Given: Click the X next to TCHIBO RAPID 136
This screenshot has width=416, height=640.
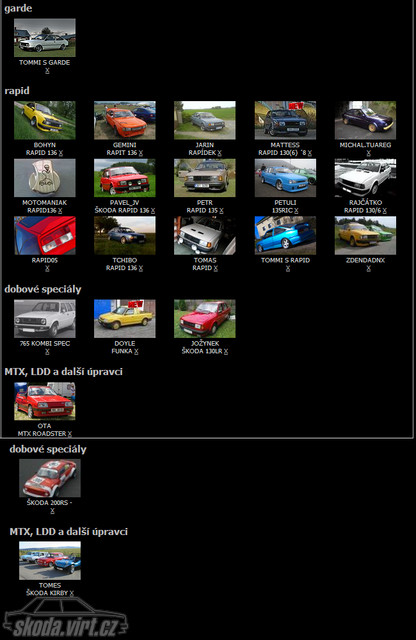Looking at the screenshot, I should point(141,268).
